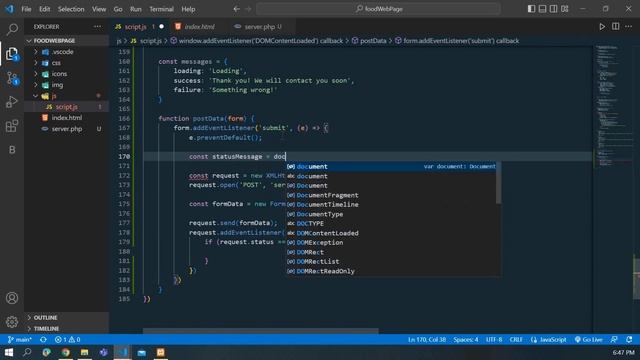The width and height of the screenshot is (640, 360).
Task: Open the Run and Debug view
Action: tap(12, 102)
